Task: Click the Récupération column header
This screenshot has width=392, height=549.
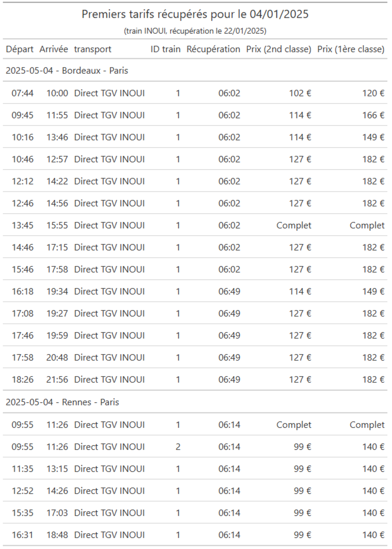Action: tap(213, 49)
